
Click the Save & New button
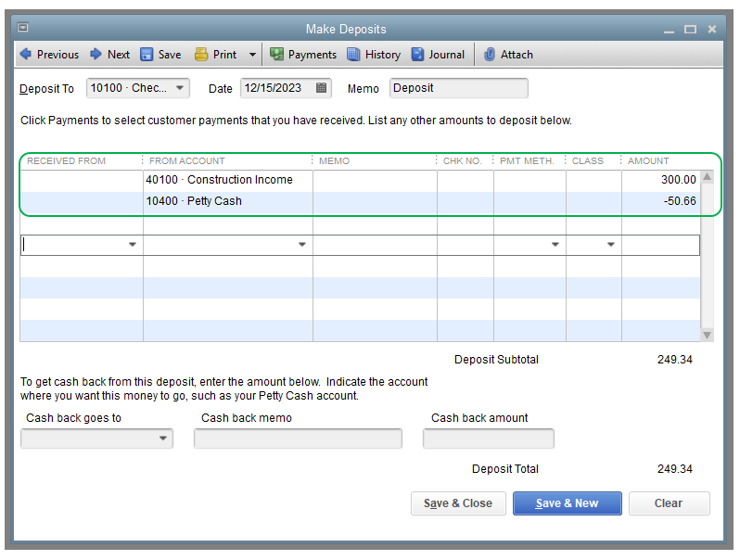568,503
